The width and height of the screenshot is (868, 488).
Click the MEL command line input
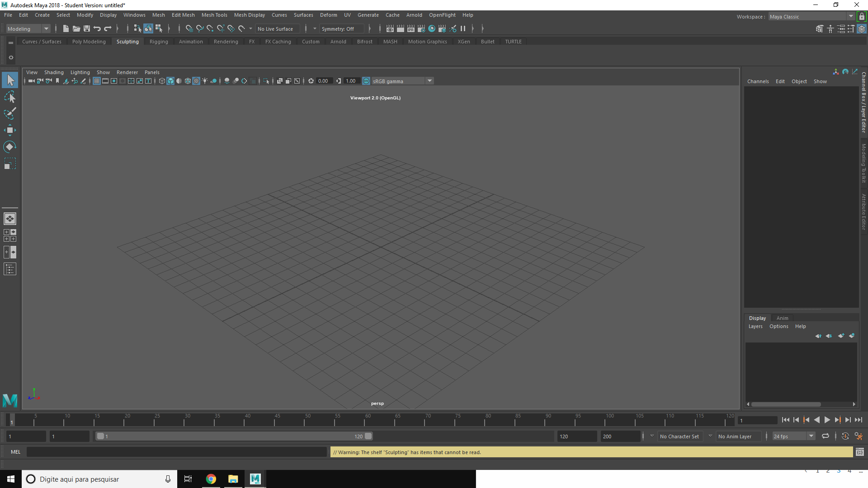pos(176,452)
